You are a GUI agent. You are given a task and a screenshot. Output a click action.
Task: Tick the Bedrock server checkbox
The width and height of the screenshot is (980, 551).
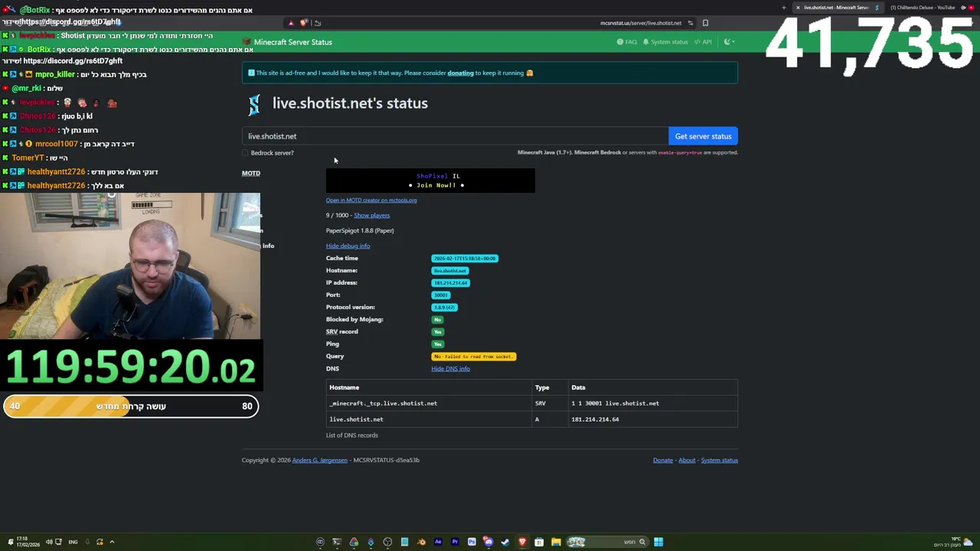click(x=246, y=153)
